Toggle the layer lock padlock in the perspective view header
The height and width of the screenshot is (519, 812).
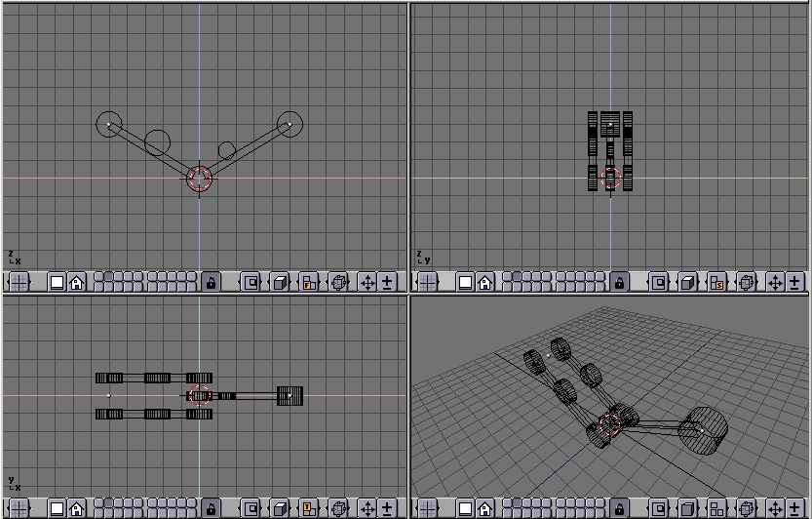[x=620, y=508]
